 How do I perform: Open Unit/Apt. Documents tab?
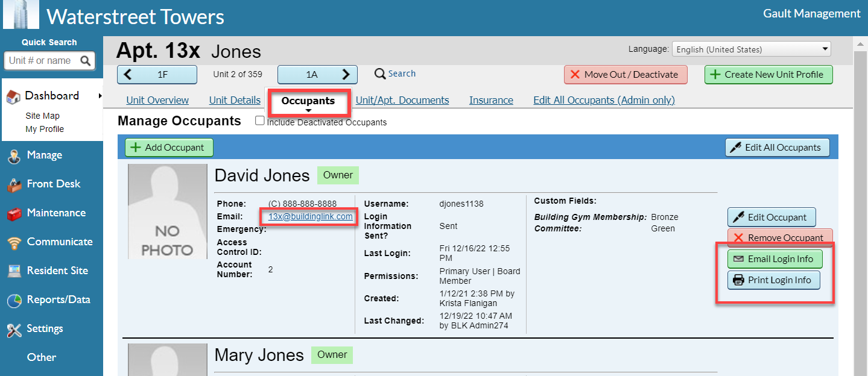coord(402,100)
